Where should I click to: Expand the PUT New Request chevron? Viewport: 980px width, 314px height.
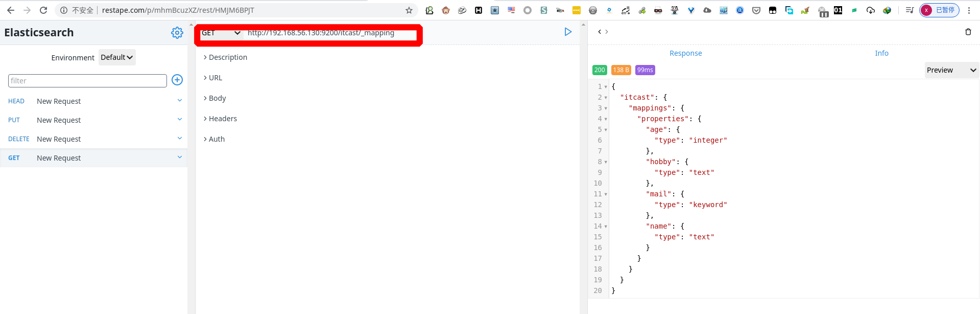[180, 120]
